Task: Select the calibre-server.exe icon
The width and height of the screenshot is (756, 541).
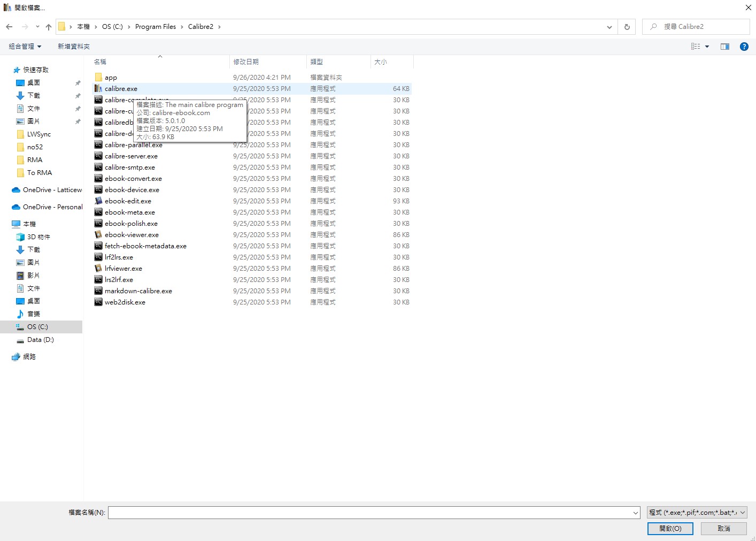Action: click(x=98, y=156)
